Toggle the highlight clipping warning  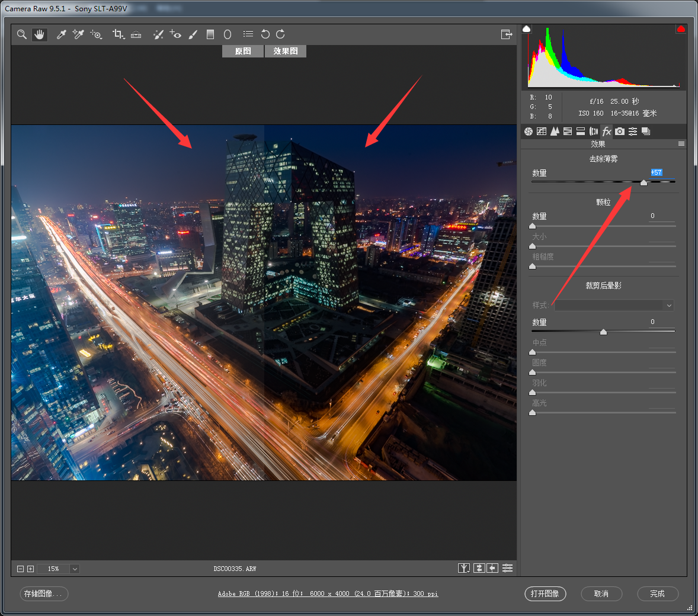(x=681, y=29)
